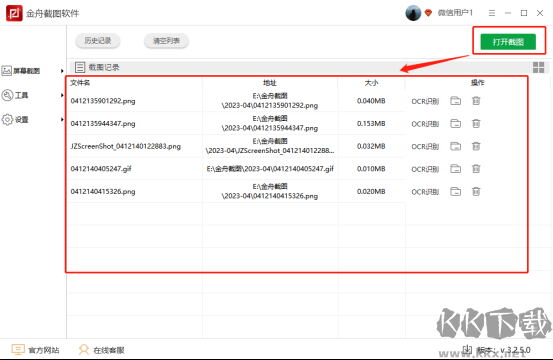Switch to grid thumbnail view

pos(539,67)
